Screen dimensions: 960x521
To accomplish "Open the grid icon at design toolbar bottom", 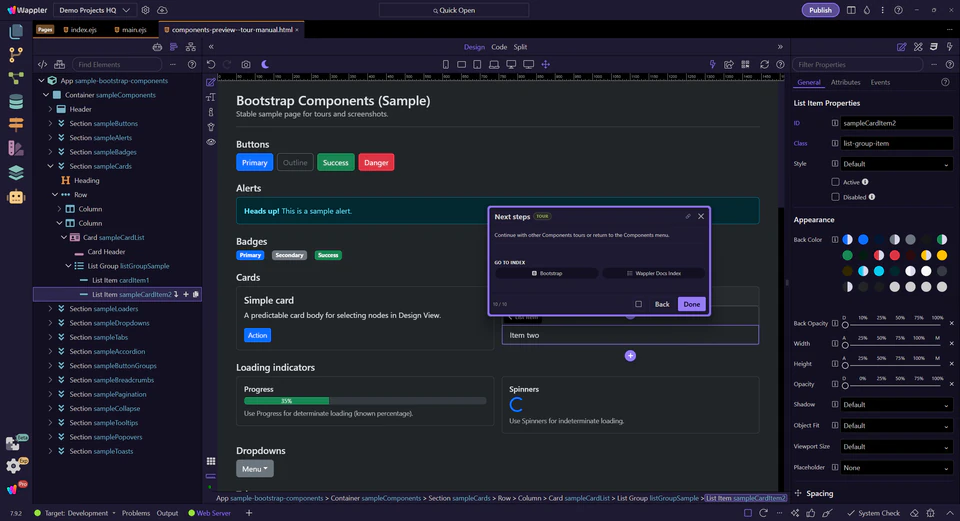I will pyautogui.click(x=211, y=461).
